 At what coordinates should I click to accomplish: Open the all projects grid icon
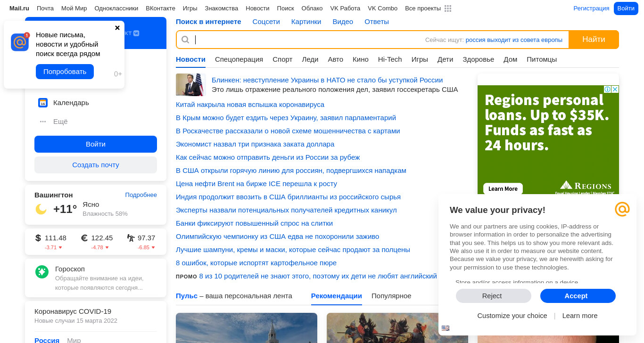(448, 8)
